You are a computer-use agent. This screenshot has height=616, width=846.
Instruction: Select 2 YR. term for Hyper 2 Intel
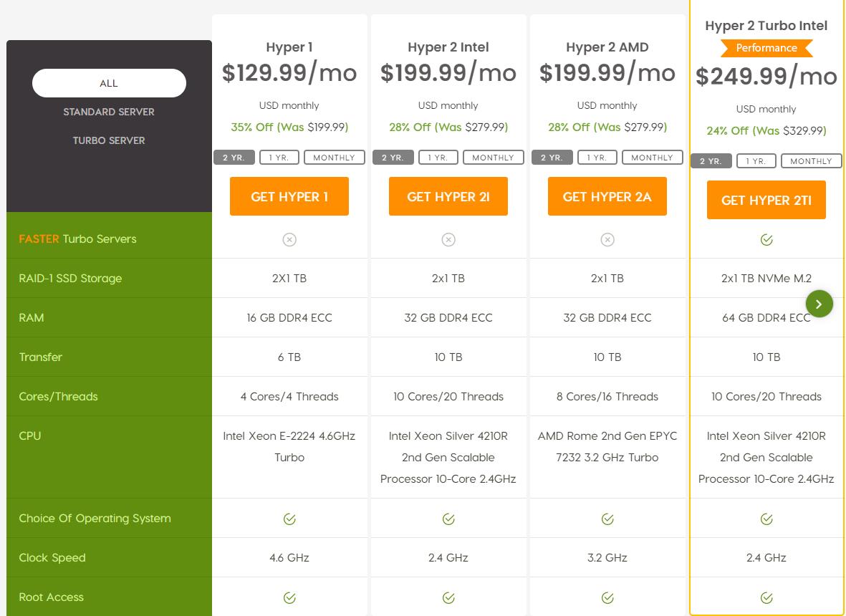(393, 158)
